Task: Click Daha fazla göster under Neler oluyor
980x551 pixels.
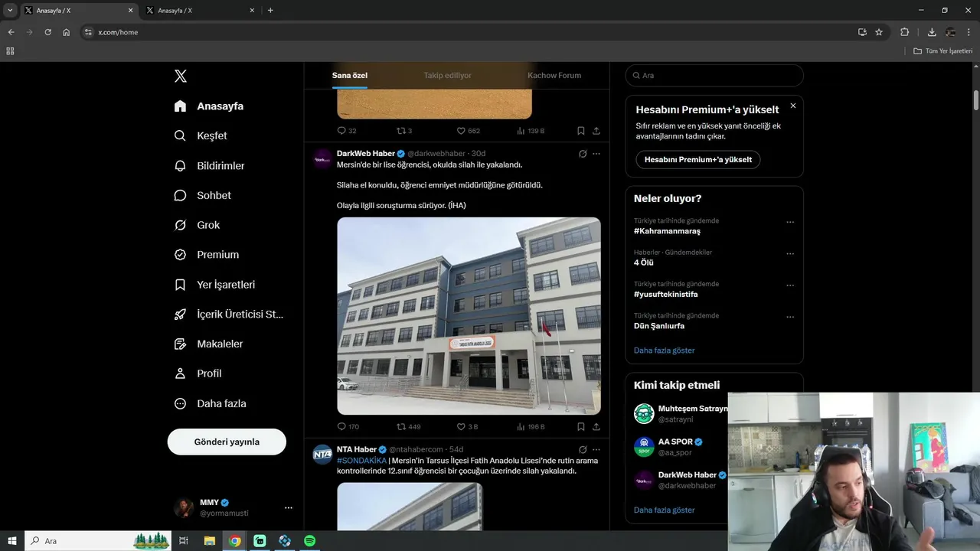Action: coord(665,350)
